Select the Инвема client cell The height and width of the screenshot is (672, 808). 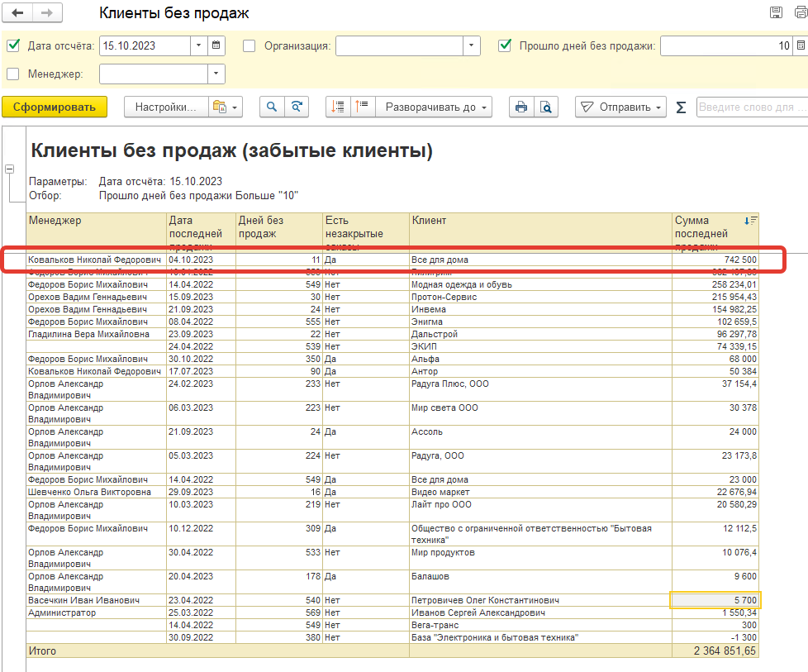[x=540, y=309]
